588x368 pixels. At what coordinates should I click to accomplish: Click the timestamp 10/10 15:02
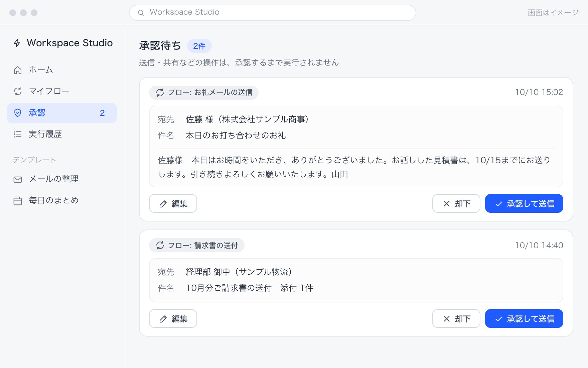(x=539, y=92)
